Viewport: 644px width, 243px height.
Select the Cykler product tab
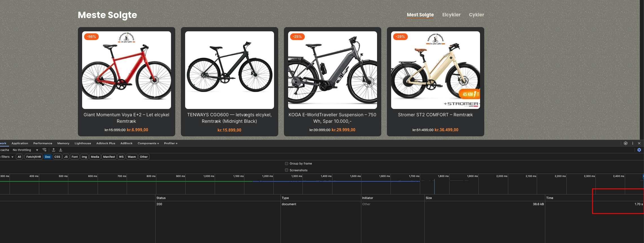tap(476, 15)
